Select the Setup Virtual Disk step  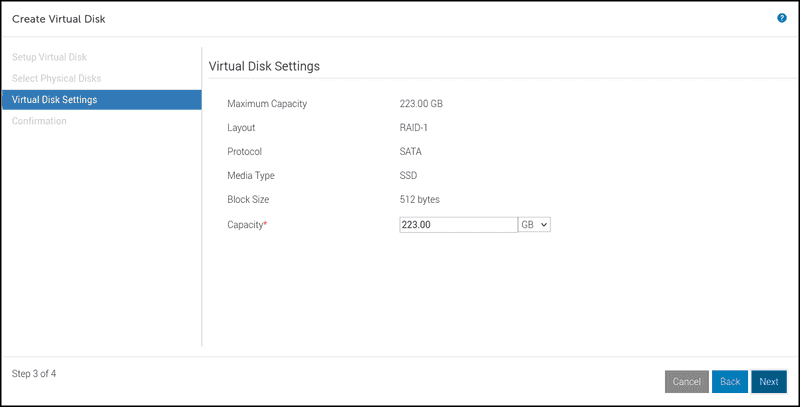tap(48, 56)
